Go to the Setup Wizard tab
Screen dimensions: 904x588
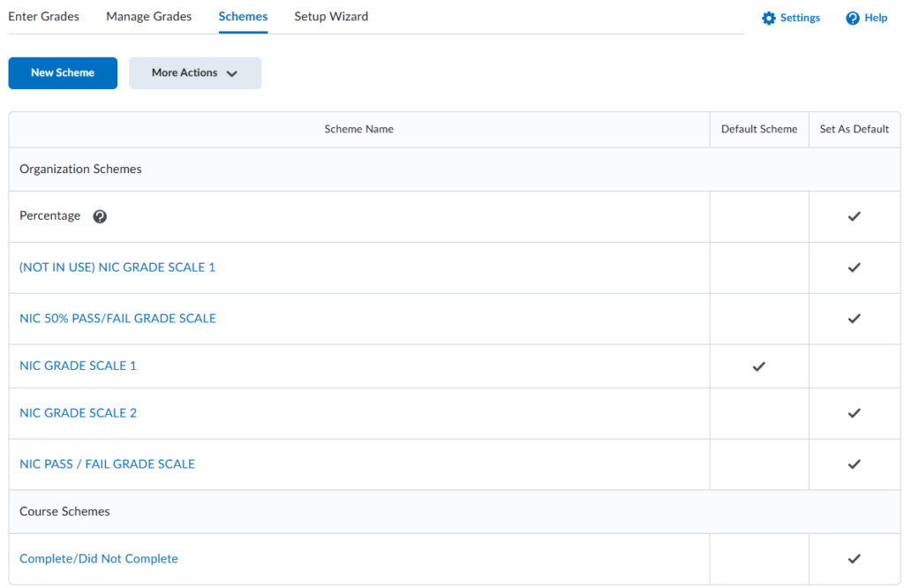click(331, 17)
